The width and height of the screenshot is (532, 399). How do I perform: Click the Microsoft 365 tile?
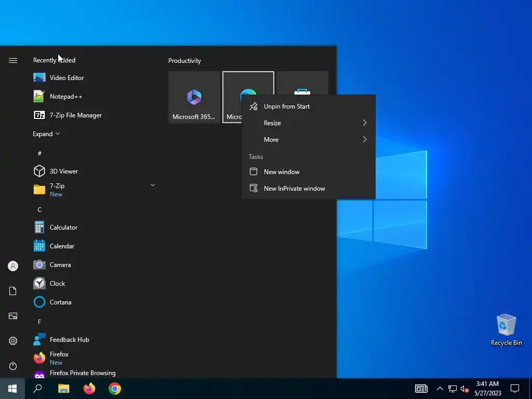tap(194, 97)
